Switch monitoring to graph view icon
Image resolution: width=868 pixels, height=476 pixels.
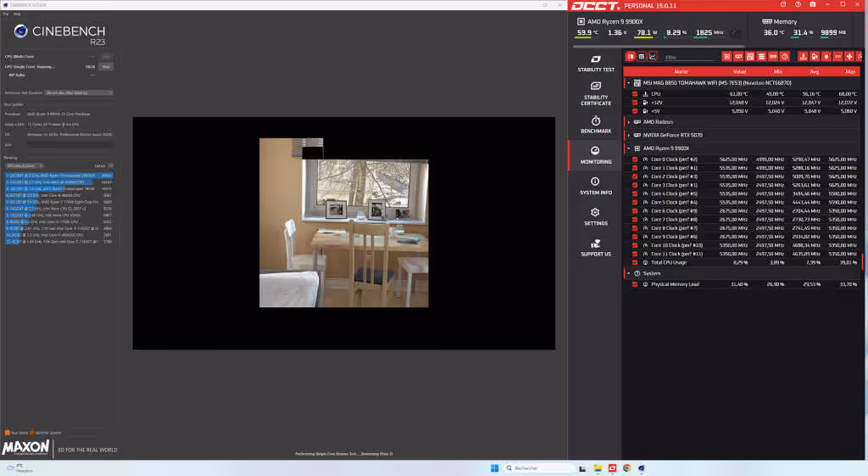point(653,57)
